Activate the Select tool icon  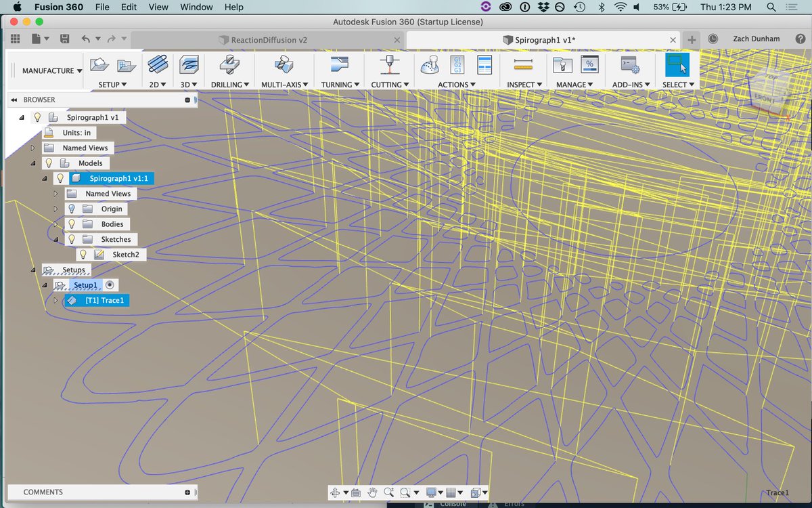coord(677,65)
